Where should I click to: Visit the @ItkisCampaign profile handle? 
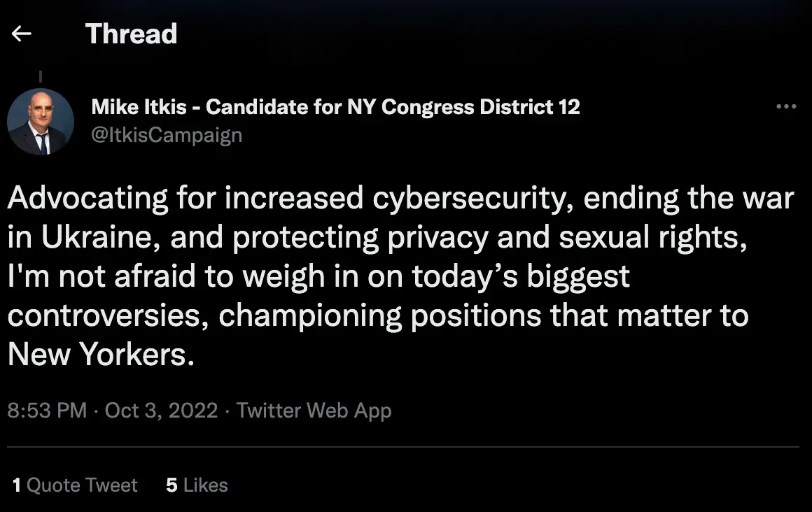click(x=166, y=134)
